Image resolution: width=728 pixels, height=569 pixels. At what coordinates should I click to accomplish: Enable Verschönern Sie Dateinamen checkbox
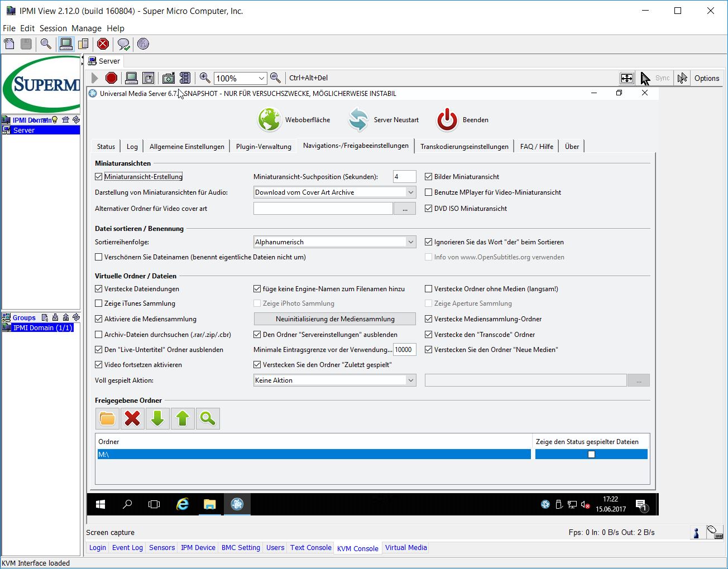click(99, 257)
